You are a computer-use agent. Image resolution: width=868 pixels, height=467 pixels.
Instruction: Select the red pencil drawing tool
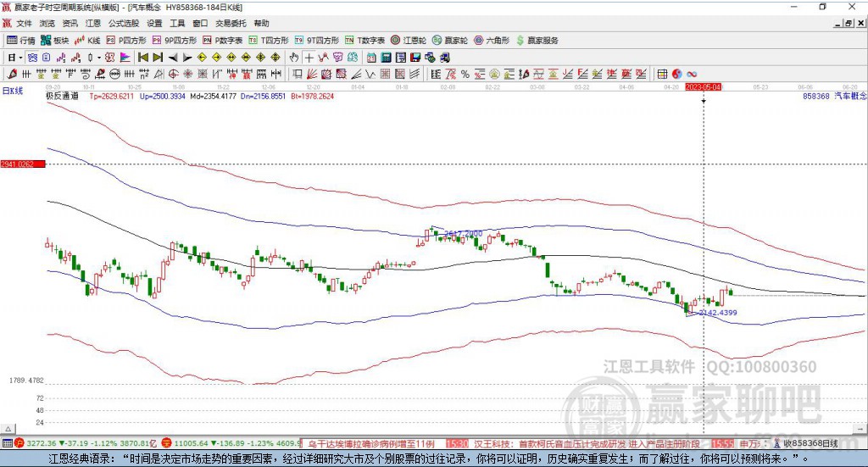[12, 74]
